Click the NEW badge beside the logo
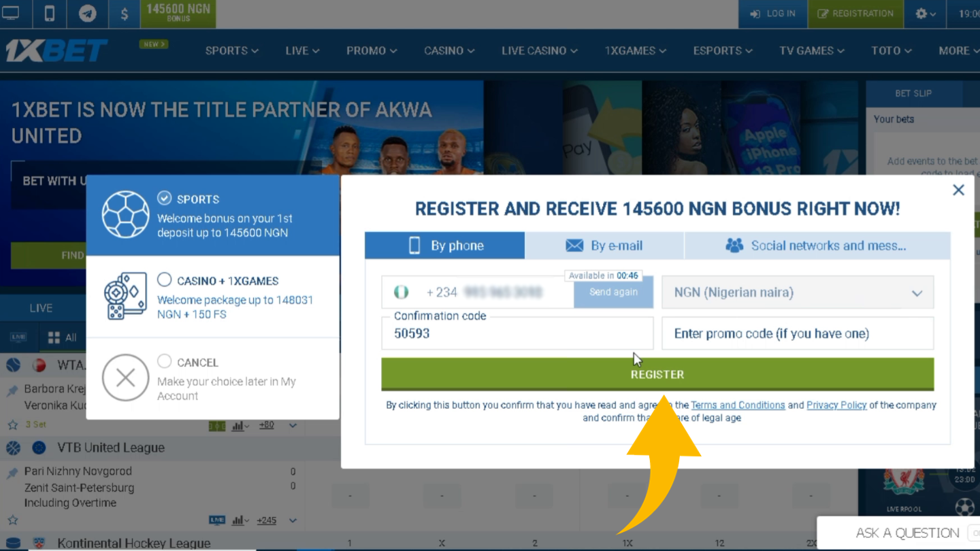 coord(153,44)
